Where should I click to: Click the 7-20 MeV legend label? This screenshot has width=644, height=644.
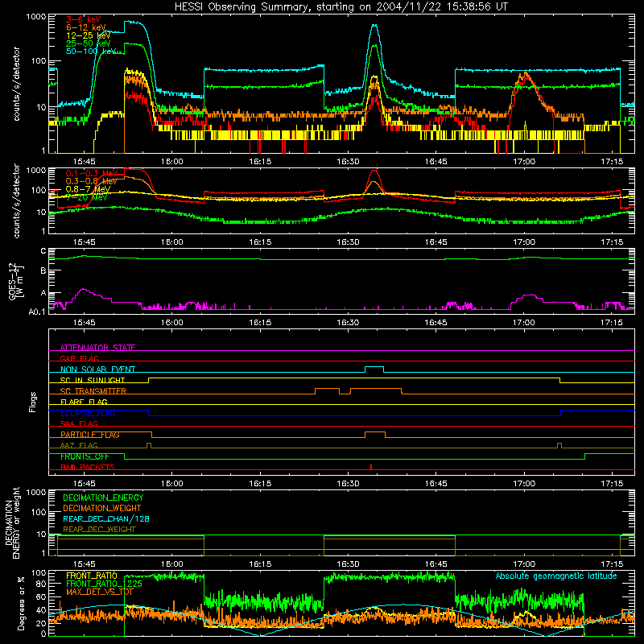[86, 197]
